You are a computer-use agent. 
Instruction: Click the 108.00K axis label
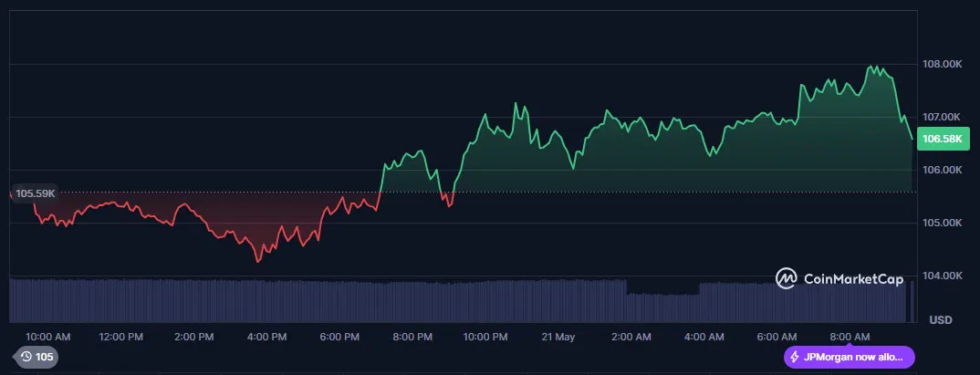(x=942, y=64)
